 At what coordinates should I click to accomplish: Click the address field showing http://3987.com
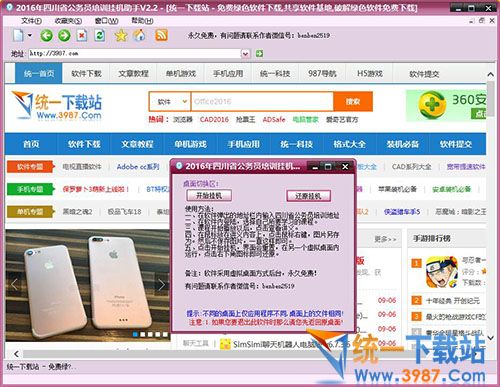(x=135, y=53)
